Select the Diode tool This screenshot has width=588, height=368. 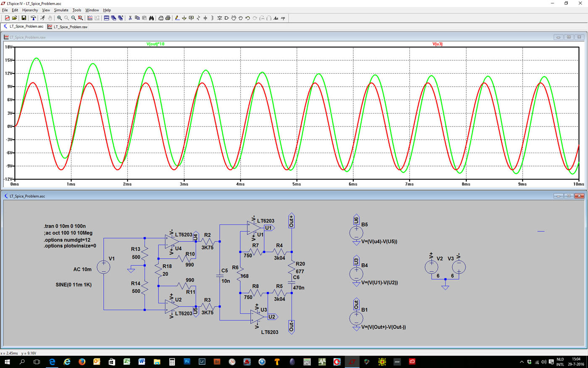(x=220, y=18)
